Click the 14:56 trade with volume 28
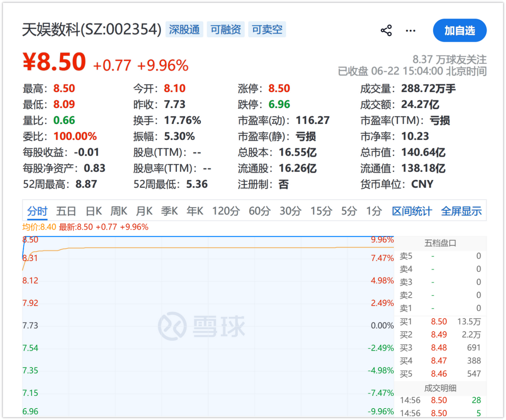 (440, 401)
